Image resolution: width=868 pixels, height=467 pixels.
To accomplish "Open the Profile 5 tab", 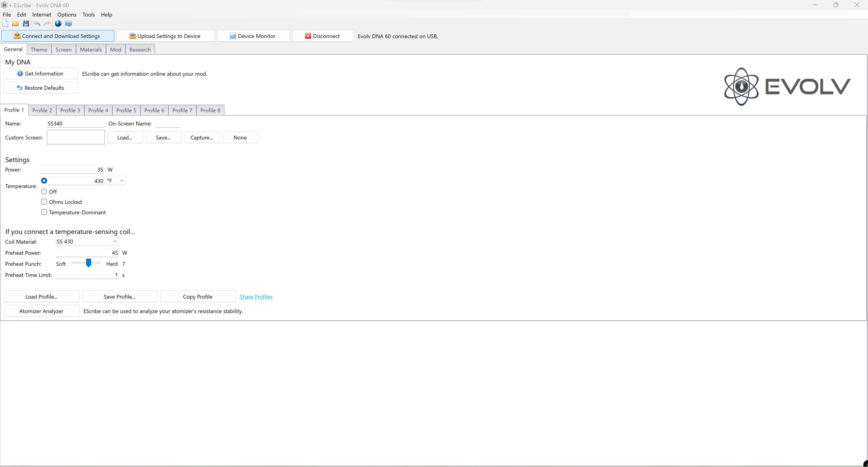I will (126, 111).
